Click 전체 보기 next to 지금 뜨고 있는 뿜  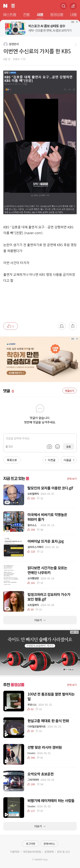click(x=72, y=478)
